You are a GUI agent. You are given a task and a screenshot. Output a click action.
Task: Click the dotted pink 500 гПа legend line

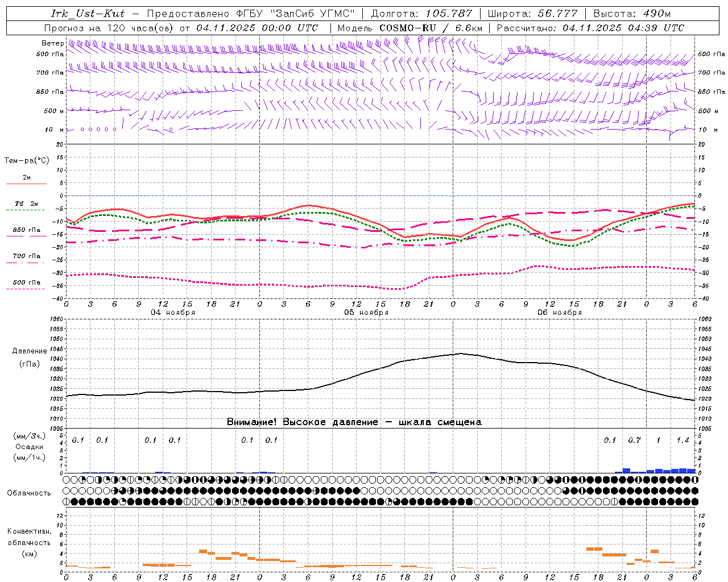[x=26, y=289]
